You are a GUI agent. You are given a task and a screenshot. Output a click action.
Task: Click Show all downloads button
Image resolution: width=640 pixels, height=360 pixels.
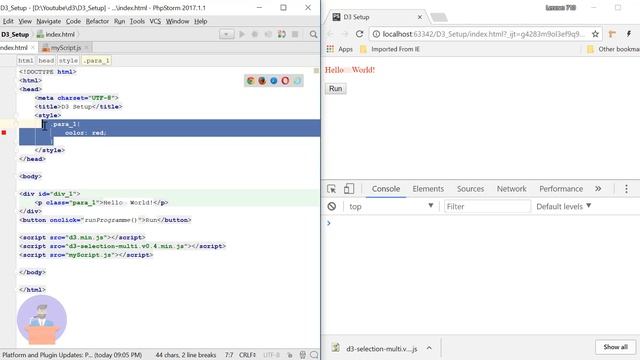tap(616, 347)
